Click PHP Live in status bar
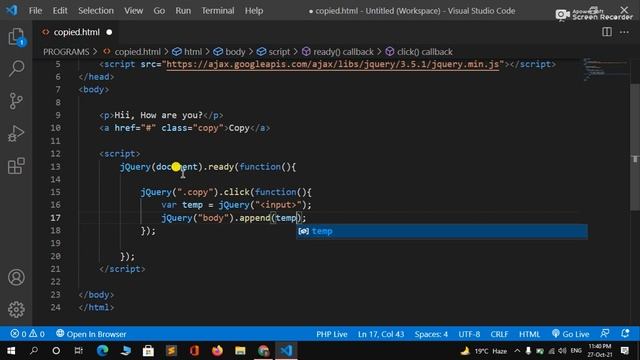The image size is (640, 360). coord(331,334)
